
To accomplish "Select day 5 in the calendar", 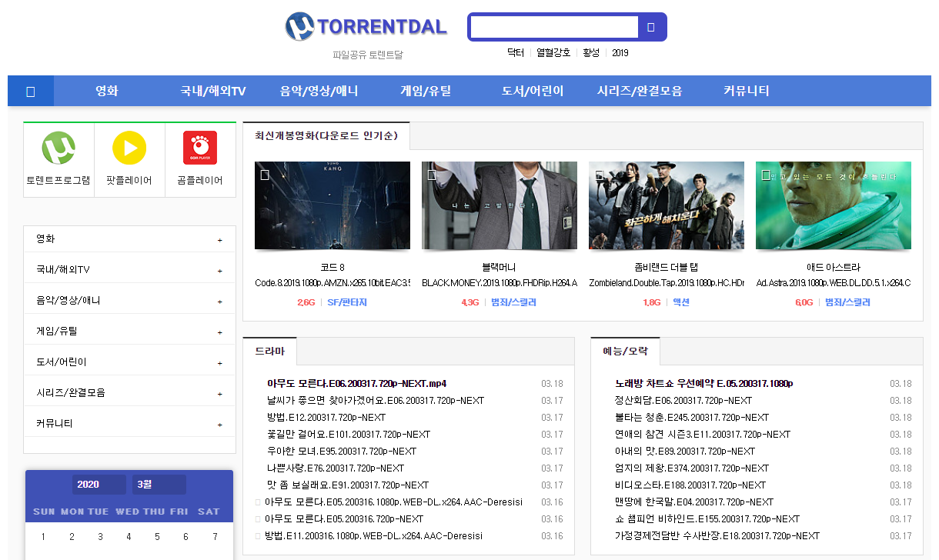I will [157, 537].
